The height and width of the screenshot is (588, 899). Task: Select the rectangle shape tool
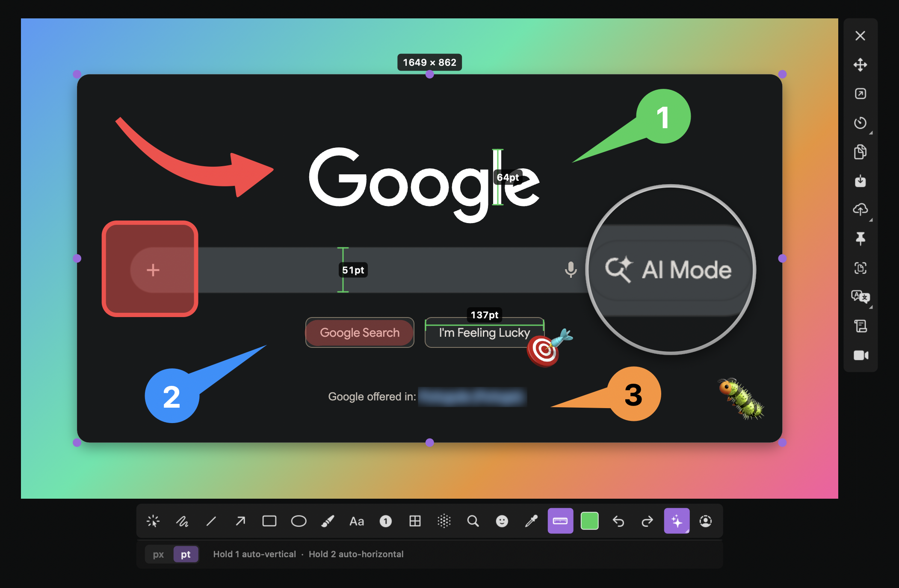point(269,521)
